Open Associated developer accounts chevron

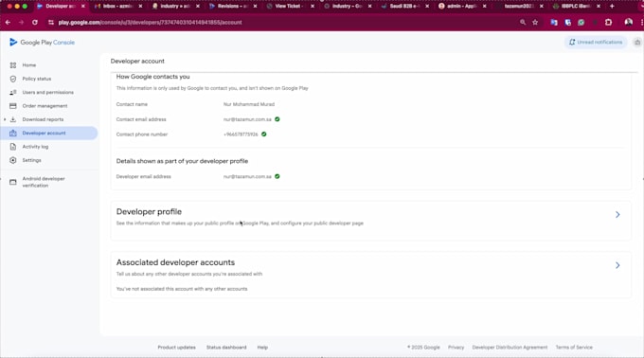pos(617,265)
